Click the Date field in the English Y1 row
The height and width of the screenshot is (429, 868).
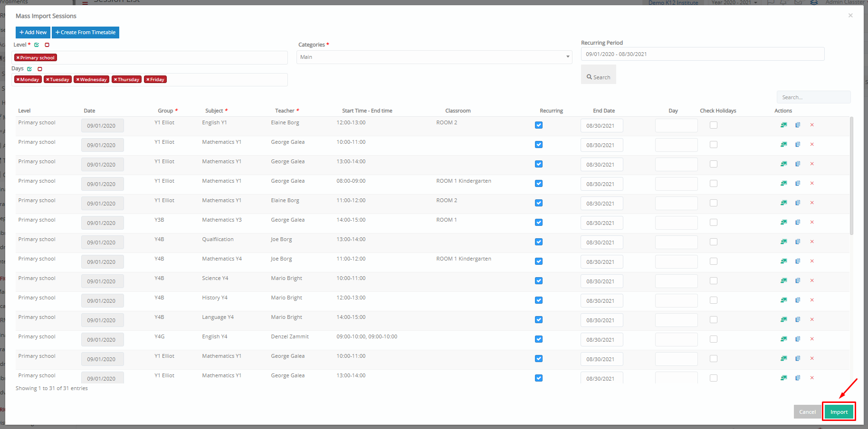[102, 126]
